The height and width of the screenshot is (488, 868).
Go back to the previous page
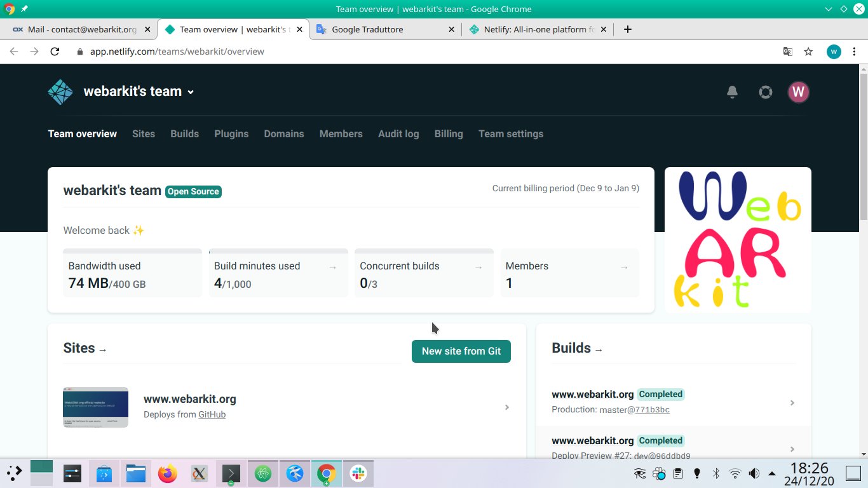pos(14,51)
